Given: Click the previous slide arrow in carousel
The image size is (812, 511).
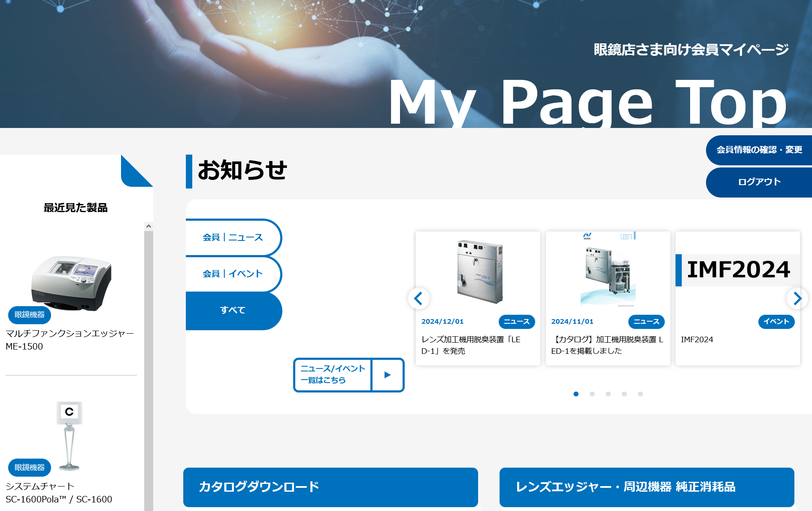Looking at the screenshot, I should [x=418, y=298].
